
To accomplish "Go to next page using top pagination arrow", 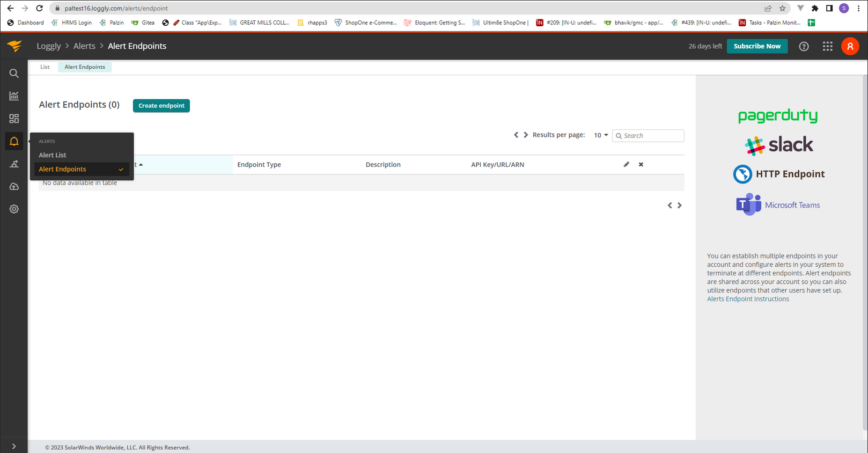I will pyautogui.click(x=526, y=135).
